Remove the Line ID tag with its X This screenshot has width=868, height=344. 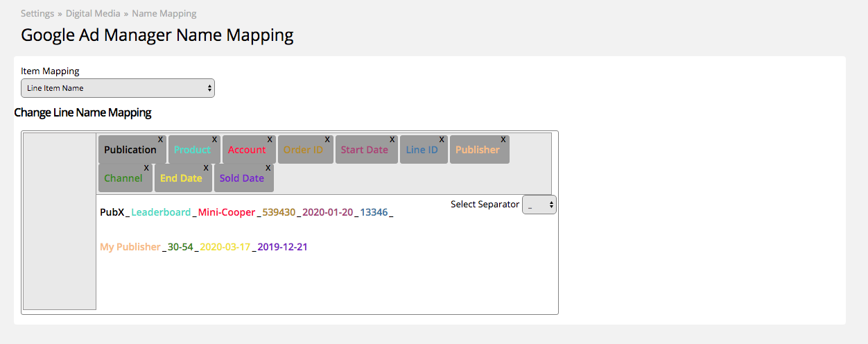442,139
